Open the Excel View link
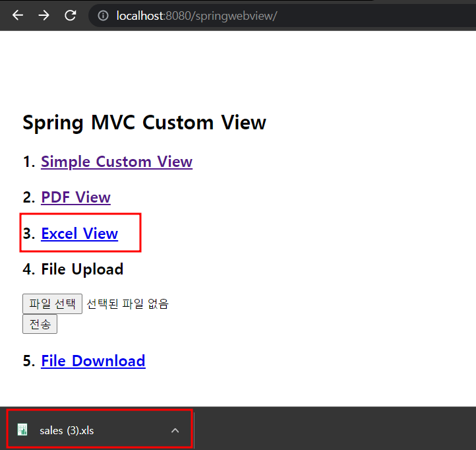 80,234
